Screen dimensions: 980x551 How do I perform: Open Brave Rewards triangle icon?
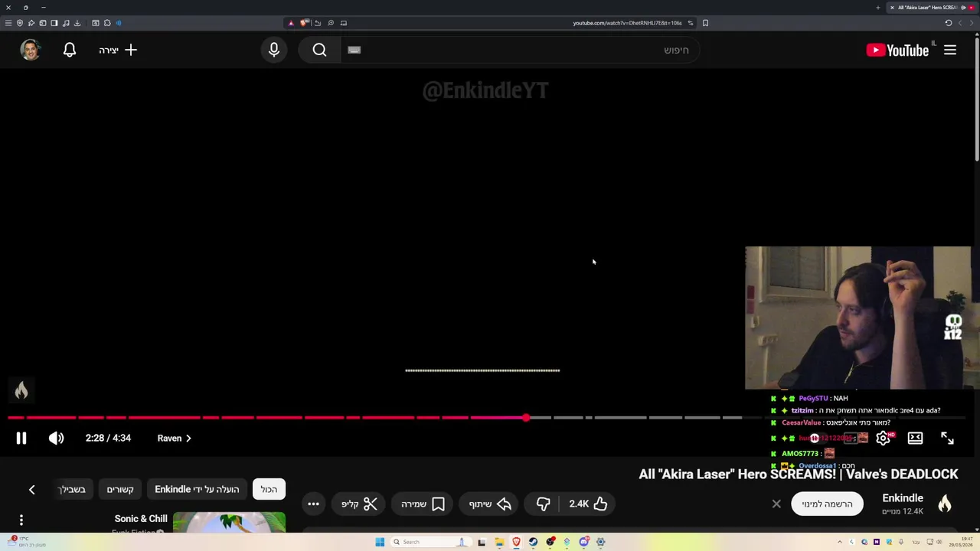click(x=291, y=23)
